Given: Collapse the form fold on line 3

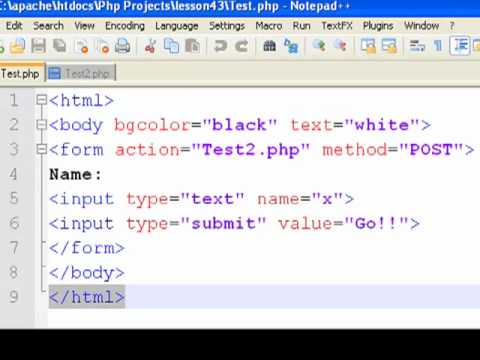Looking at the screenshot, I should tap(41, 149).
